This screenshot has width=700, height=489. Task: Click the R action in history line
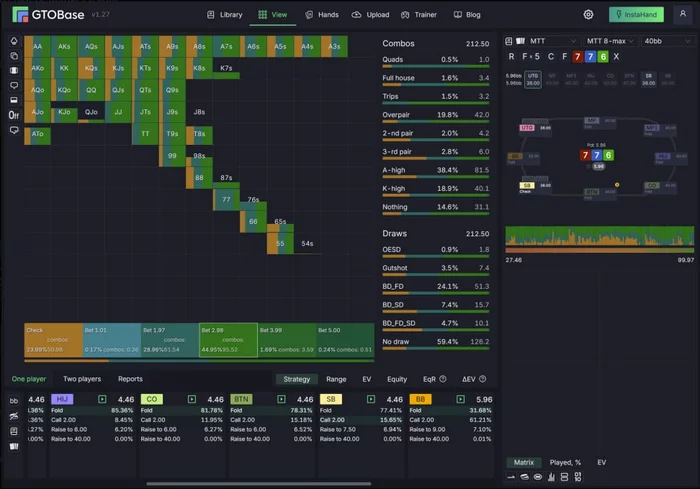tap(512, 57)
